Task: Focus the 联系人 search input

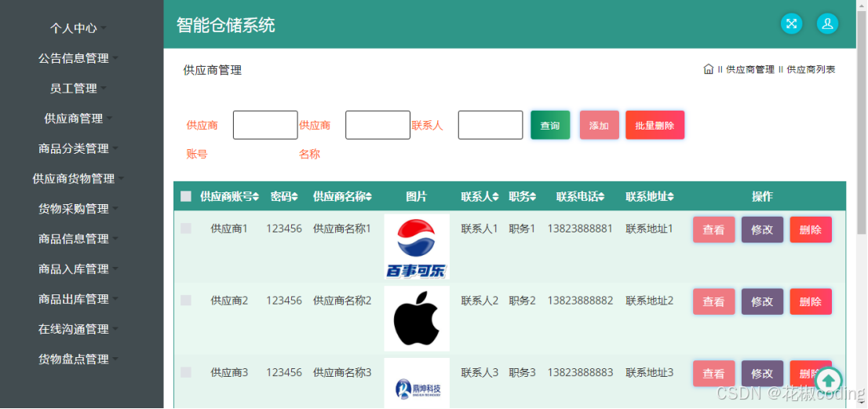Action: (491, 125)
